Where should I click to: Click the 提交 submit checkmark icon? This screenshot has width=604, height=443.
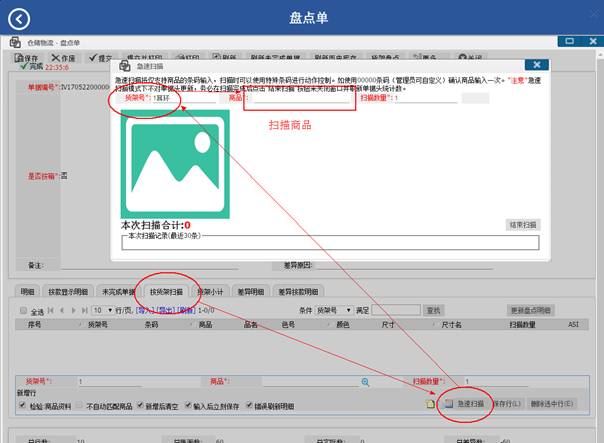(x=92, y=58)
